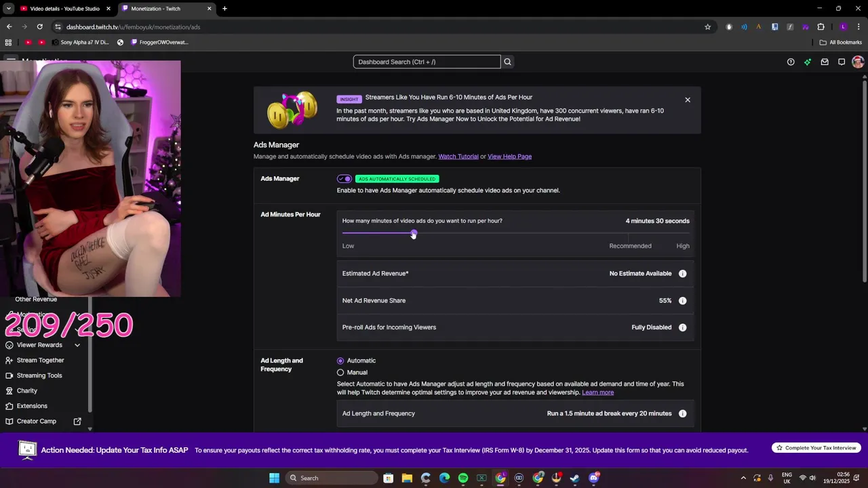Screen dimensions: 868x488
Task: Open the View Help Page link
Action: 509,157
